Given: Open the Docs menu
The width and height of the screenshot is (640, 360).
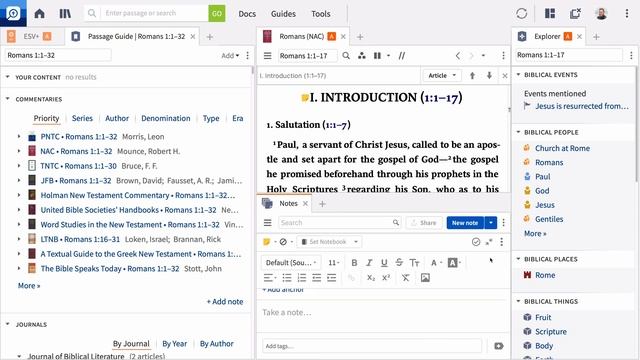Looking at the screenshot, I should pos(247,13).
